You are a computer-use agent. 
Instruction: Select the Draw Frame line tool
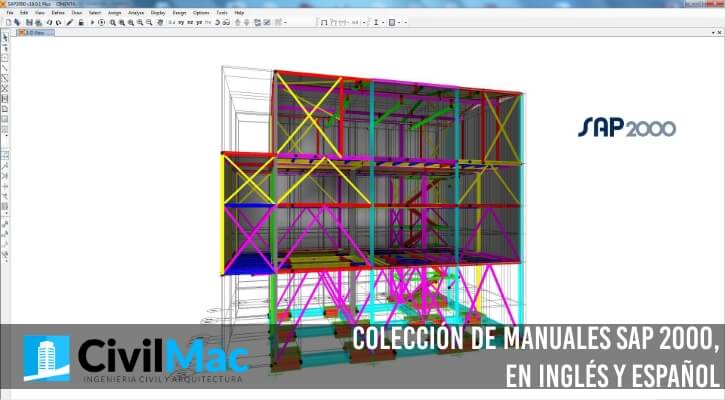click(x=5, y=68)
